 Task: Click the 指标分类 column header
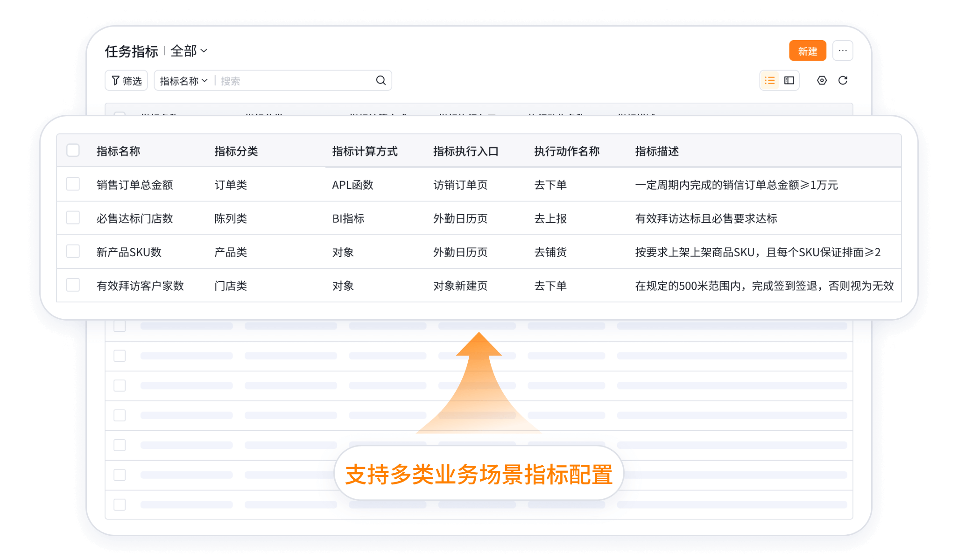(236, 151)
